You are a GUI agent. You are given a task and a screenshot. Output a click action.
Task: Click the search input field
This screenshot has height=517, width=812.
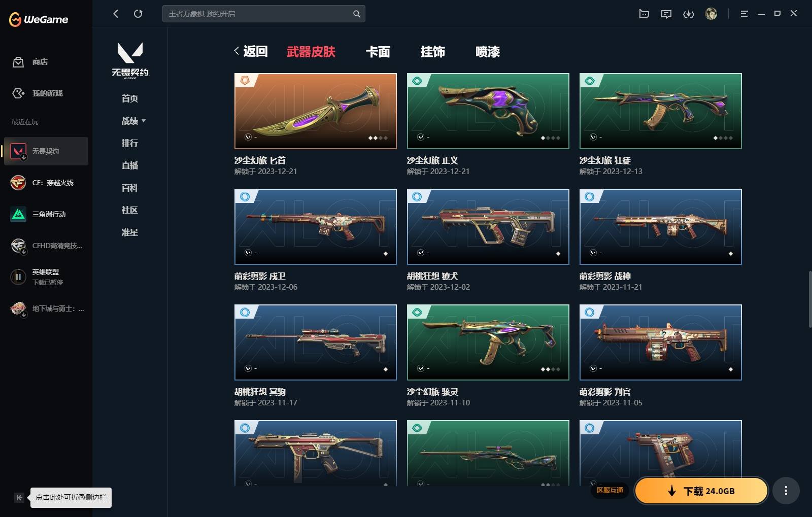click(x=259, y=14)
